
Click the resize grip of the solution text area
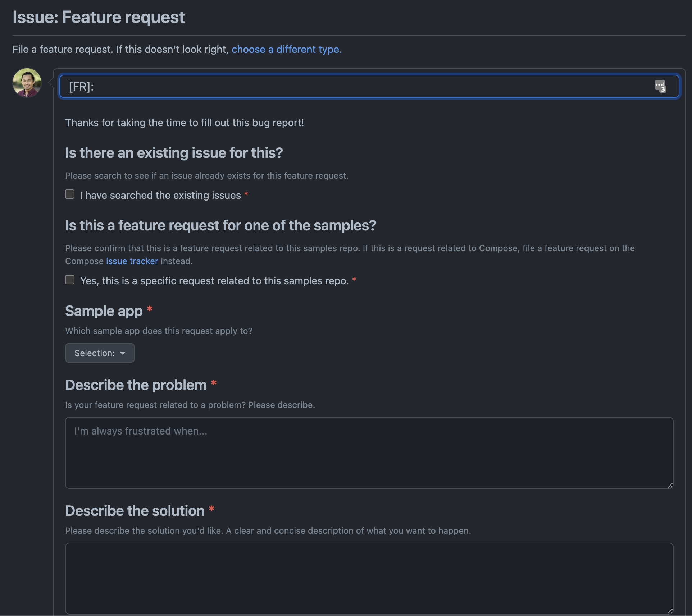click(670, 611)
